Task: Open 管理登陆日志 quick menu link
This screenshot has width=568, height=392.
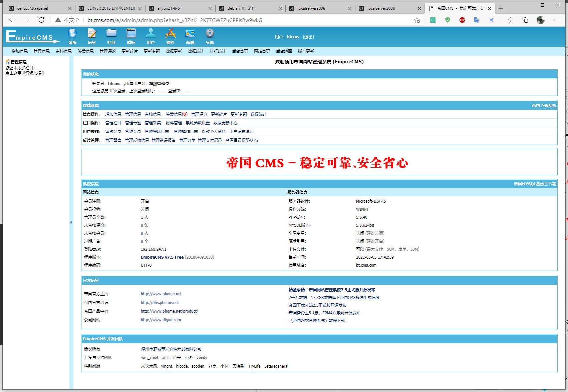Action: [157, 132]
